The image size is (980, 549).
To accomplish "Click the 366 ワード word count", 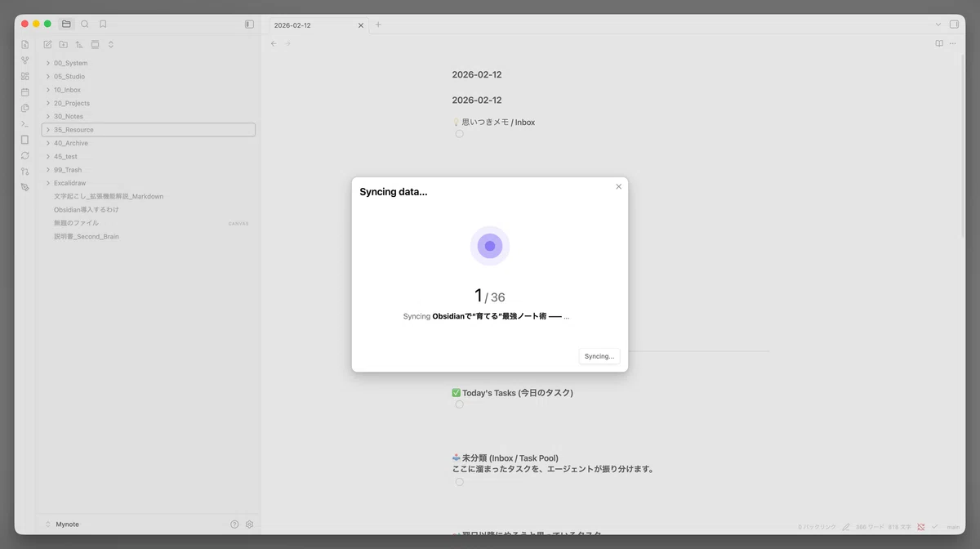I will click(869, 527).
